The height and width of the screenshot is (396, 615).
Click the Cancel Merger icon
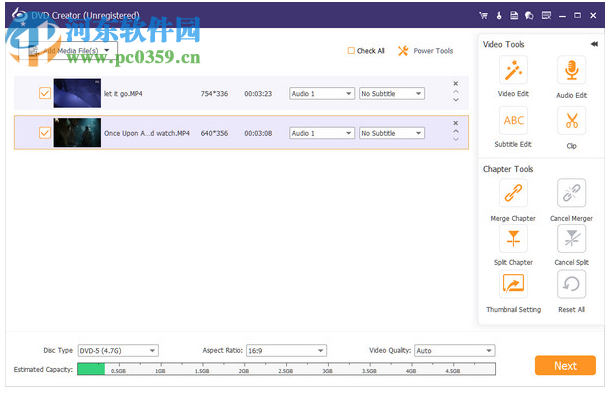click(x=571, y=193)
